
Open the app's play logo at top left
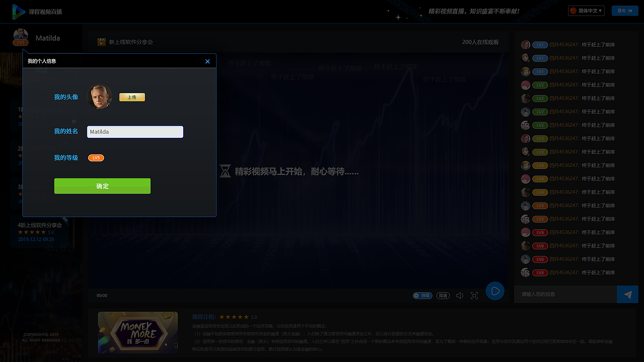coord(19,10)
